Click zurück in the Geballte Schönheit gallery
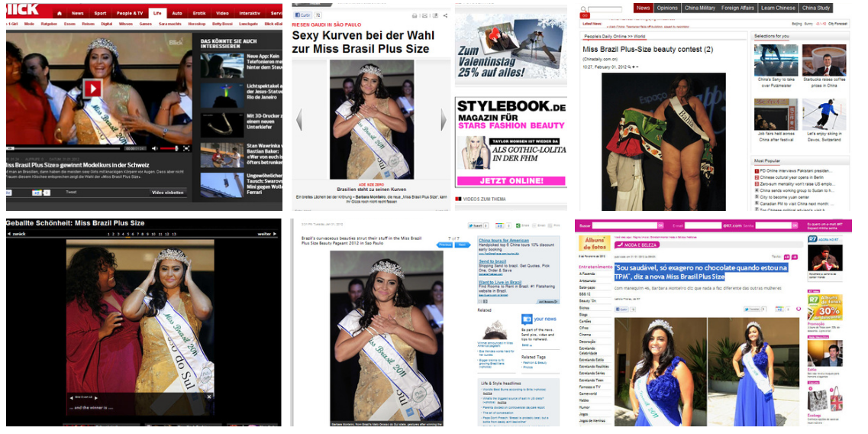 pyautogui.click(x=17, y=235)
